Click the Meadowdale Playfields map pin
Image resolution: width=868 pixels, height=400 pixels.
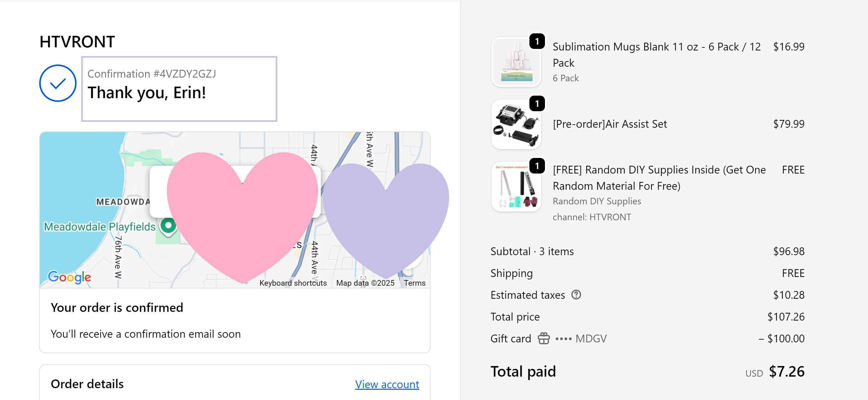point(168,226)
